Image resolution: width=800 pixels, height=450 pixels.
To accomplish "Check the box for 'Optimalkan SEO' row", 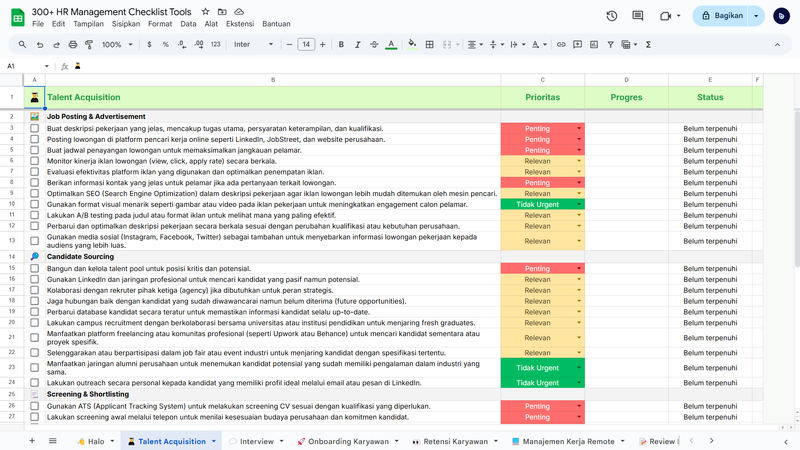I will click(34, 193).
